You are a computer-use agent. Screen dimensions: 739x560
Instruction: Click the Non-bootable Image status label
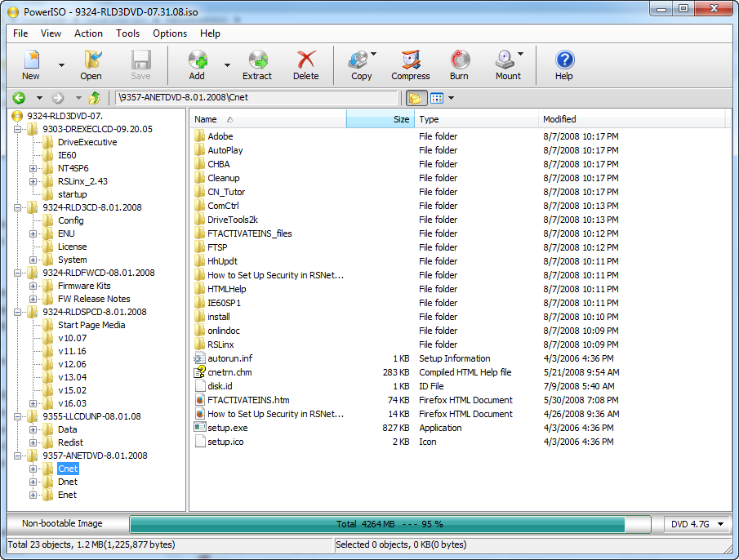[x=62, y=523]
